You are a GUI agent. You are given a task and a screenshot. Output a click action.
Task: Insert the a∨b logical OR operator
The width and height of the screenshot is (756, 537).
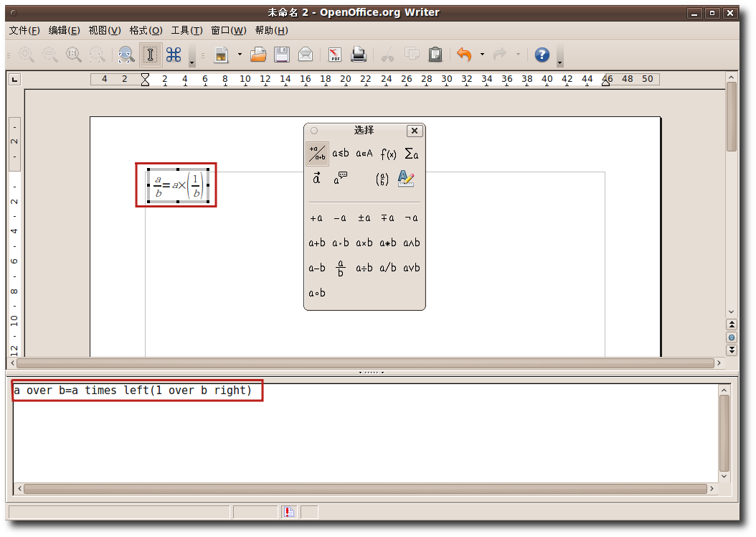tap(411, 268)
